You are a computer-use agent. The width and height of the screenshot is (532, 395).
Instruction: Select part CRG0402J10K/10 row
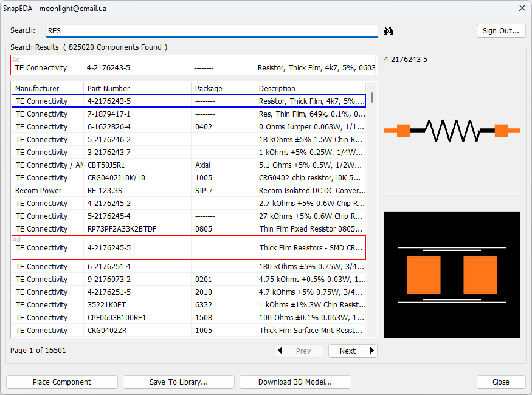[188, 178]
